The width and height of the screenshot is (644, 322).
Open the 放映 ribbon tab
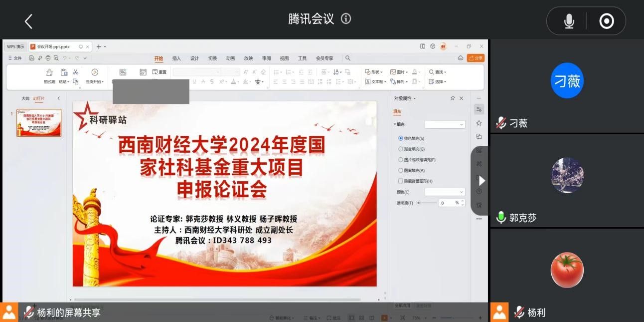[248, 58]
